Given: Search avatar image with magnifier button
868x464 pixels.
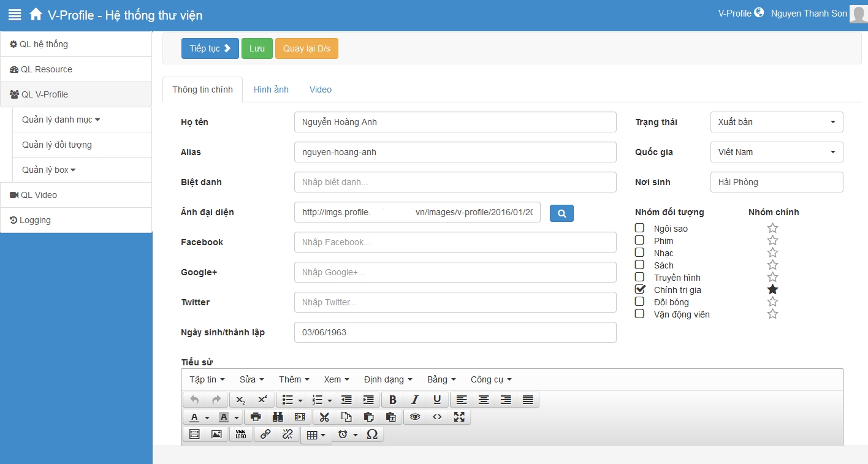Looking at the screenshot, I should pyautogui.click(x=562, y=213).
